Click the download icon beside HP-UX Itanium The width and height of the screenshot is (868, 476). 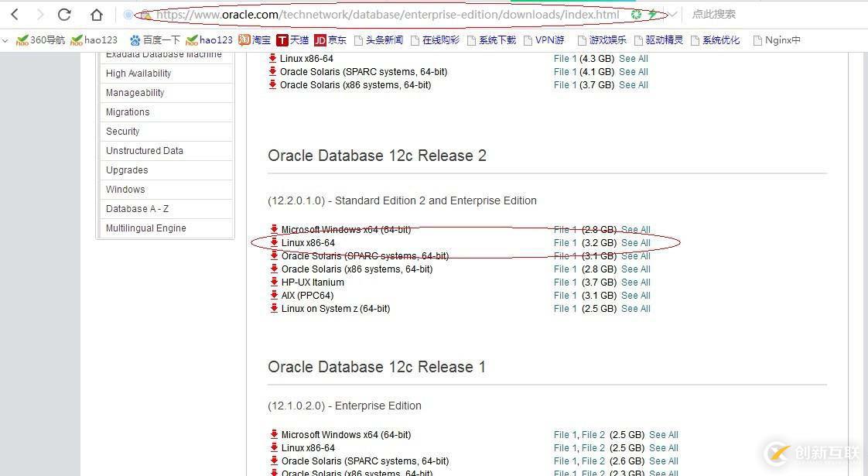click(x=274, y=282)
